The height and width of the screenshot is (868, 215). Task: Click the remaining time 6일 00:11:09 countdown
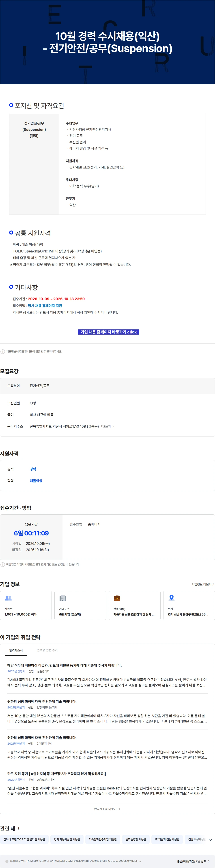(31, 533)
